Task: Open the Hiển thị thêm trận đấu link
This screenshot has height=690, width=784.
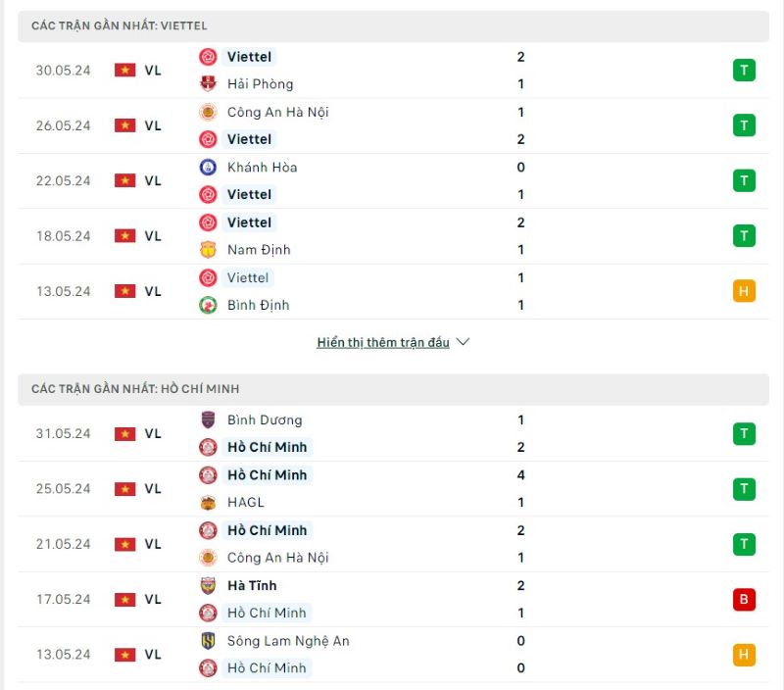Action: pos(383,342)
